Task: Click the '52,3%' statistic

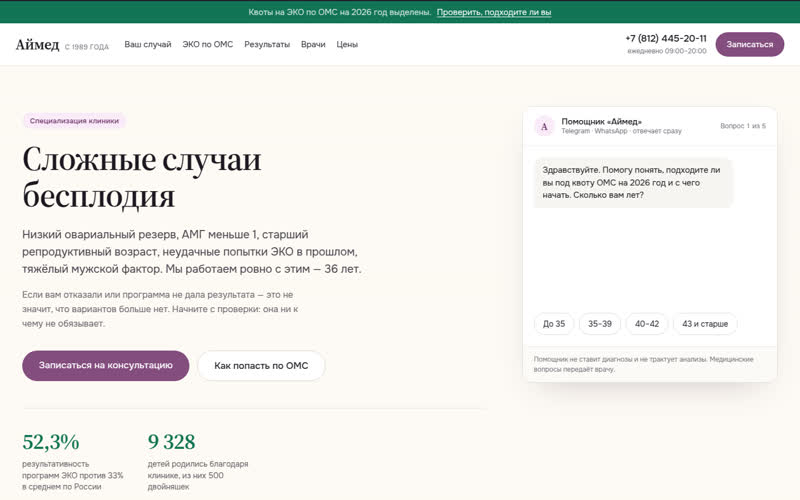Action: pos(51,442)
